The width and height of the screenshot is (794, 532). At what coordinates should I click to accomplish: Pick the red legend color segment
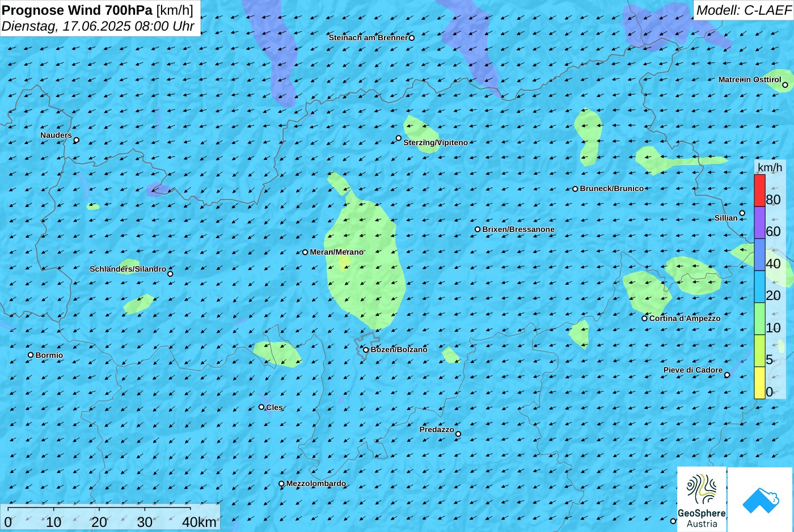[759, 191]
